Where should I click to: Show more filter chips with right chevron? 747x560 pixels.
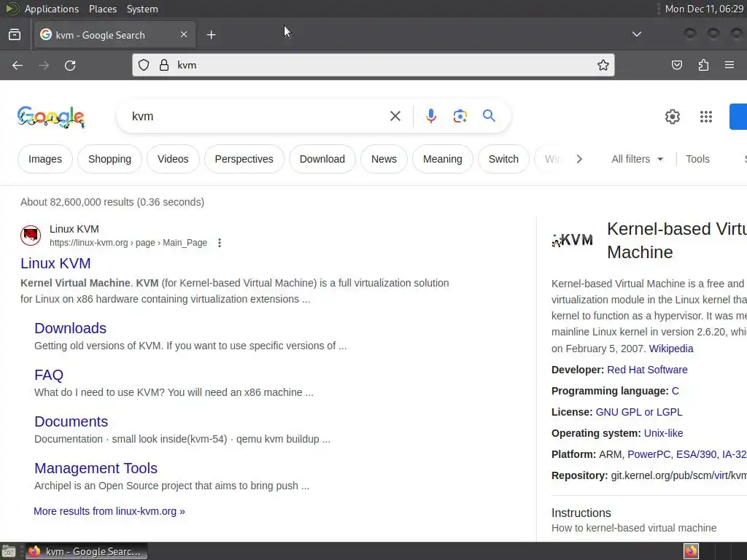(x=579, y=159)
